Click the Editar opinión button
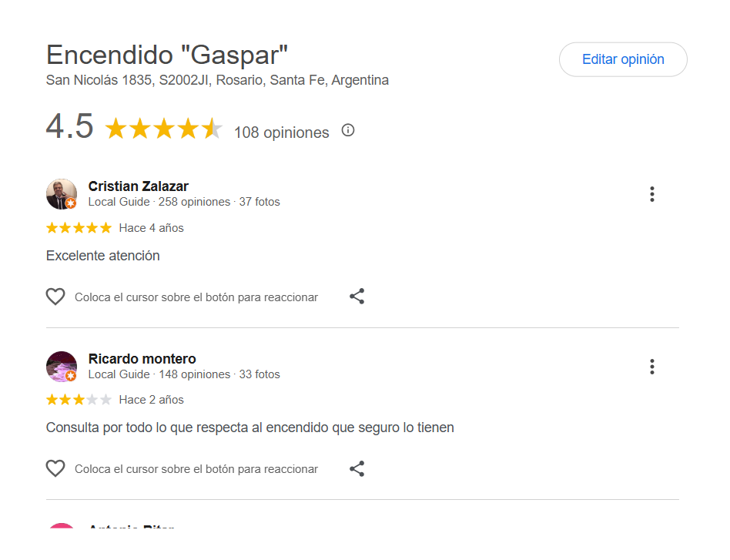 [623, 59]
